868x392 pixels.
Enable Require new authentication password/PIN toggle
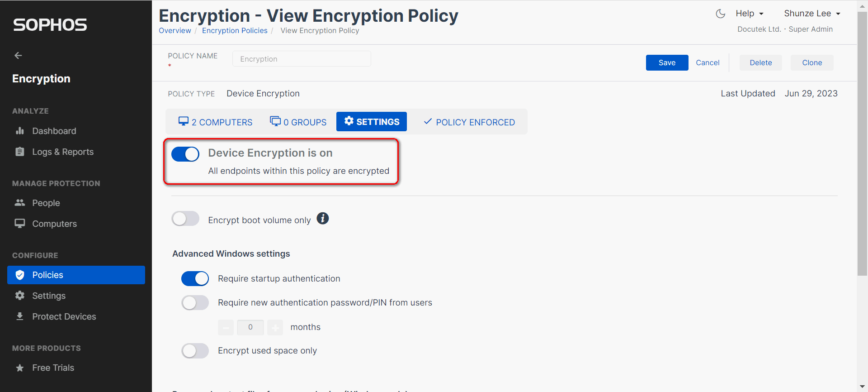tap(195, 302)
